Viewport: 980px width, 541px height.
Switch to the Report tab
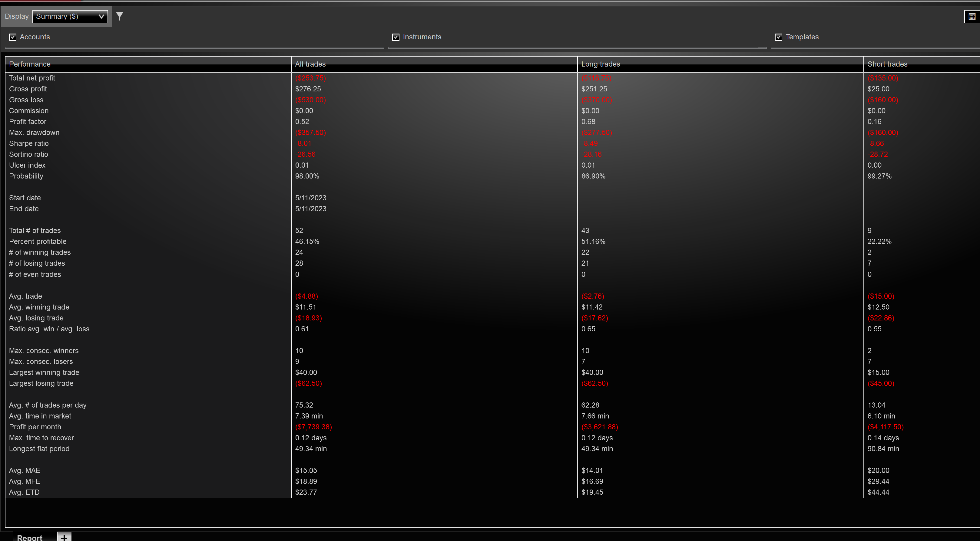[x=30, y=537]
